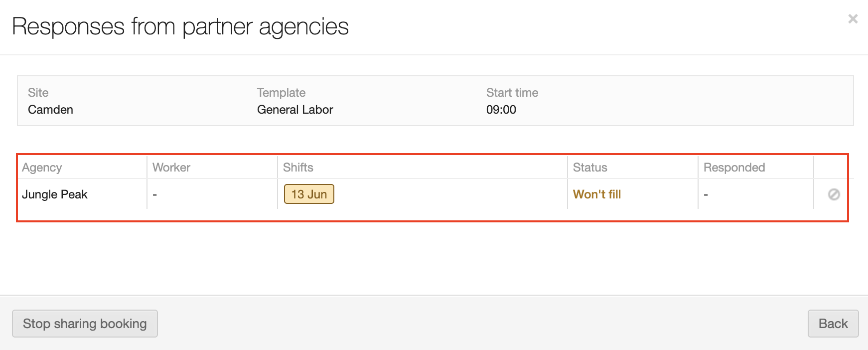Close the partner agencies dialog

click(853, 19)
